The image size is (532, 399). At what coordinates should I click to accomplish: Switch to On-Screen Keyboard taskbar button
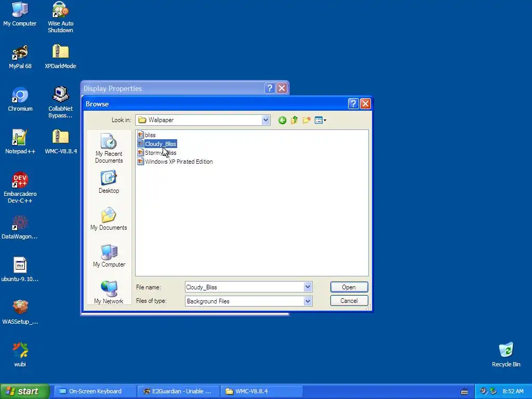pyautogui.click(x=95, y=392)
